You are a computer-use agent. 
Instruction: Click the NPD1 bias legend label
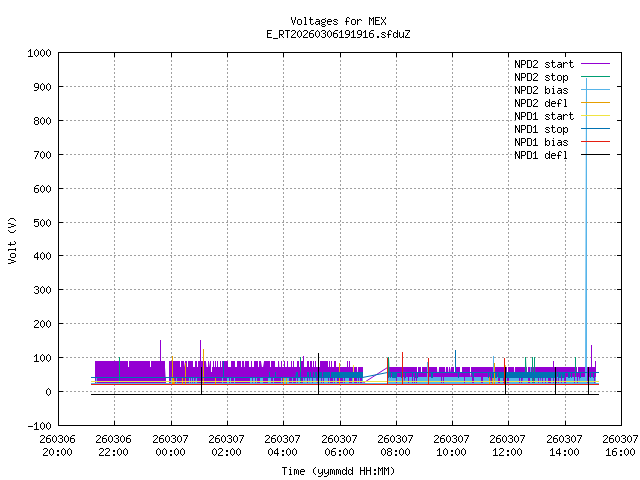(x=541, y=142)
